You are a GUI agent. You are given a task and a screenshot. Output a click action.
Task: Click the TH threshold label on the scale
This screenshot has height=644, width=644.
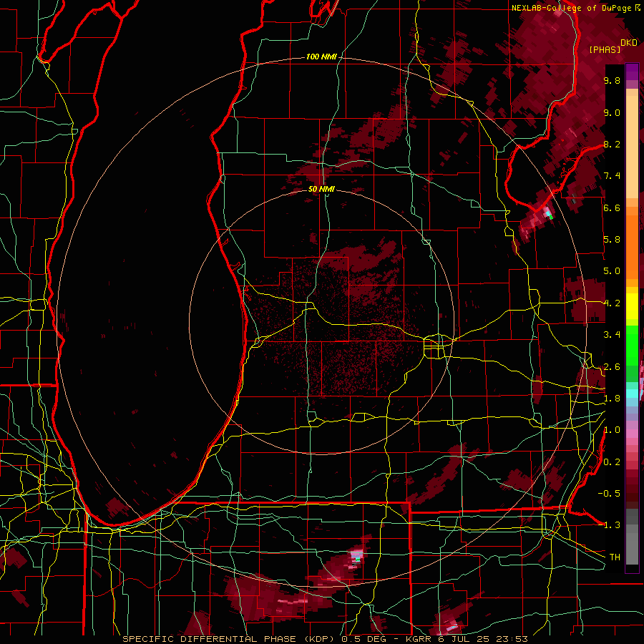(615, 557)
